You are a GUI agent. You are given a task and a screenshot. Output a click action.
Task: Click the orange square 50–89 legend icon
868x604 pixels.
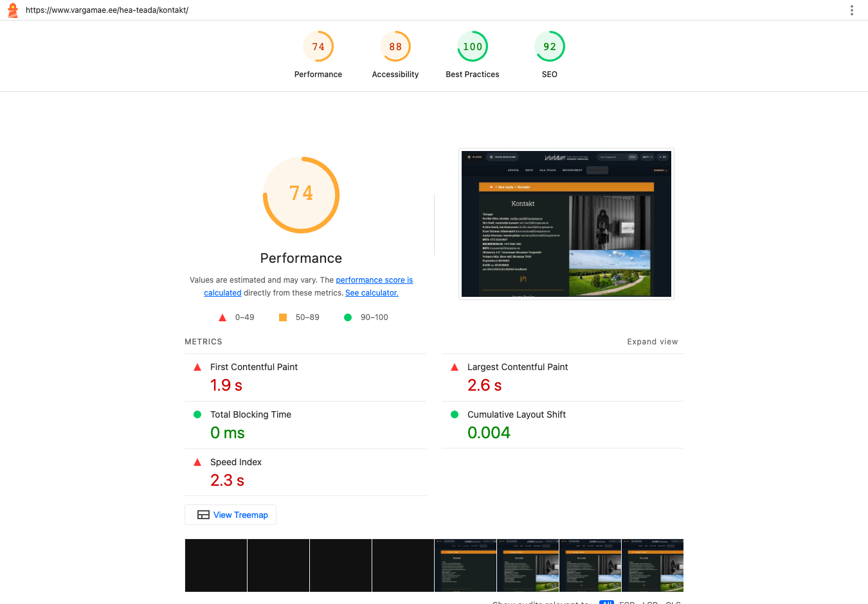click(283, 317)
